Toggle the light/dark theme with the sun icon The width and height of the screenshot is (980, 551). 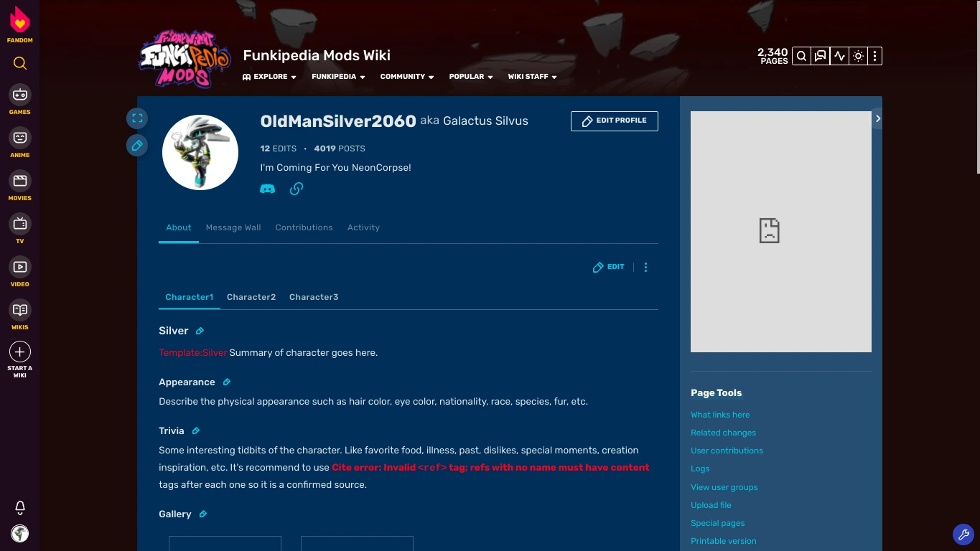tap(859, 55)
